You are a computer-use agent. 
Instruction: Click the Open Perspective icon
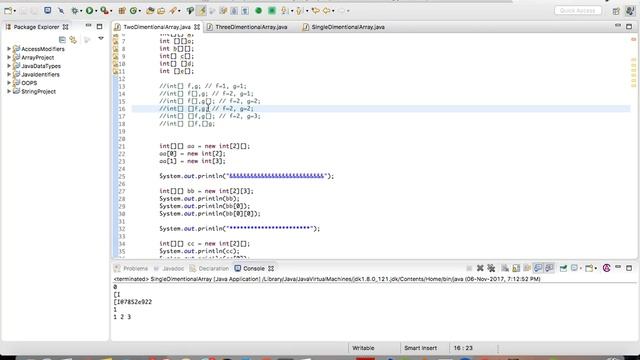coord(616,11)
